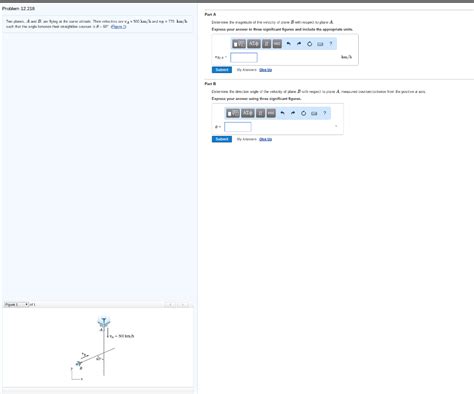Open the Figure 1 selector dropdown
The width and height of the screenshot is (474, 394).
tap(17, 304)
